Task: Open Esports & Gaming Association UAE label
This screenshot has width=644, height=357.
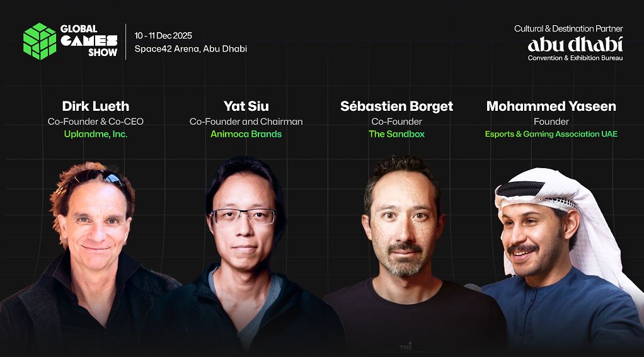Action: tap(551, 134)
